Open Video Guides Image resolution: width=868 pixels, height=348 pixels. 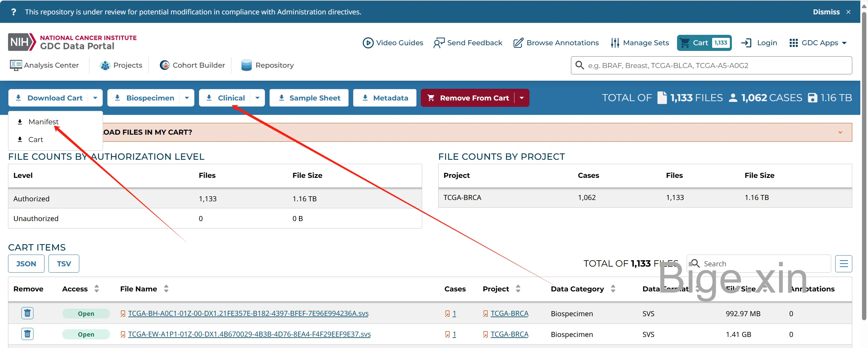coord(393,43)
